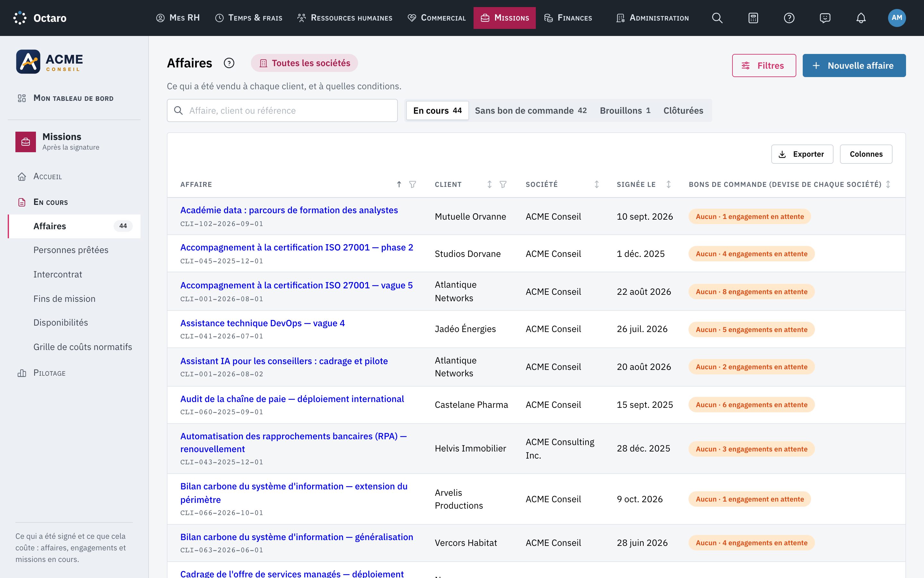924x578 pixels.
Task: Open the AM user avatar menu
Action: (x=896, y=18)
